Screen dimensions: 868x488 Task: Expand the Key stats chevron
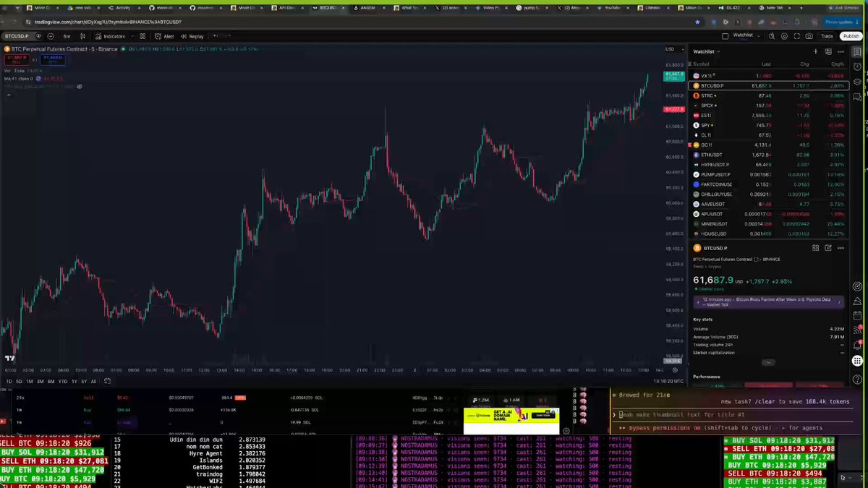(768, 362)
